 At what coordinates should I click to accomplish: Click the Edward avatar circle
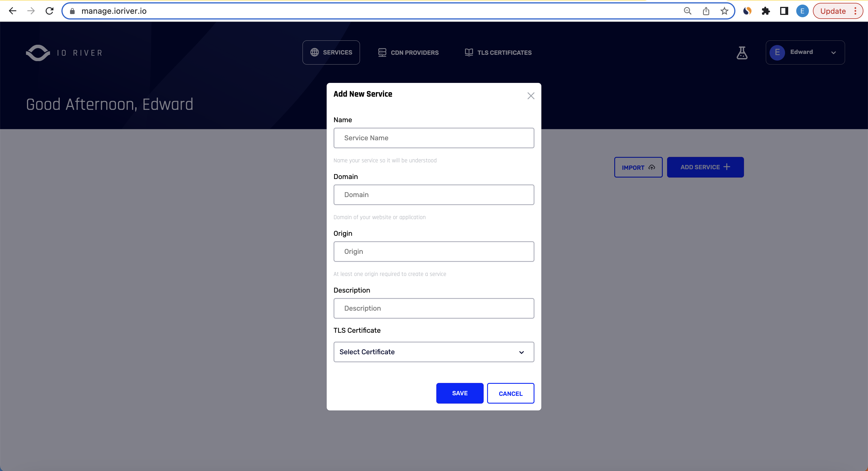tap(777, 52)
